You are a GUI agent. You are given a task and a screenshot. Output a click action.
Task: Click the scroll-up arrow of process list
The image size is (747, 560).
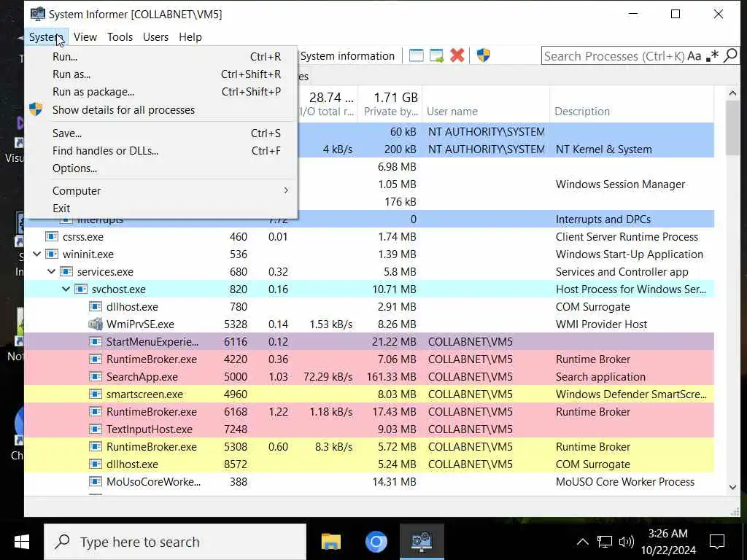(732, 93)
